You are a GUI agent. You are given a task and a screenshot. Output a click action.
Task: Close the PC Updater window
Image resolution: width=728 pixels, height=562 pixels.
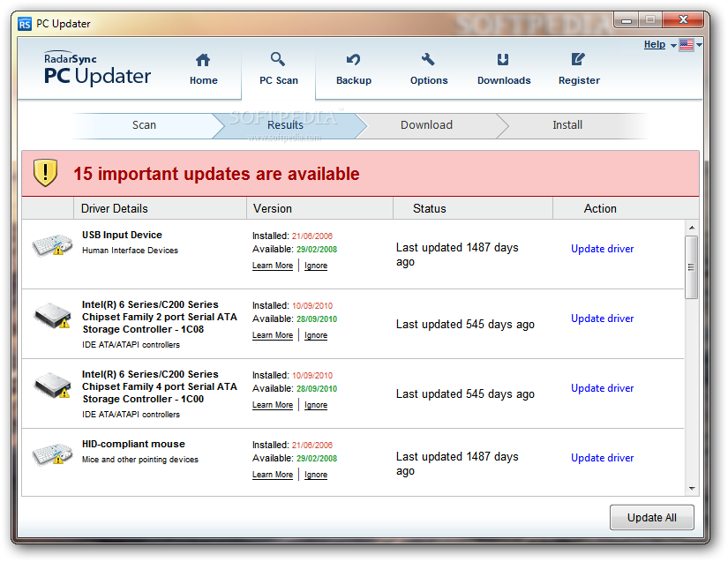[683, 20]
